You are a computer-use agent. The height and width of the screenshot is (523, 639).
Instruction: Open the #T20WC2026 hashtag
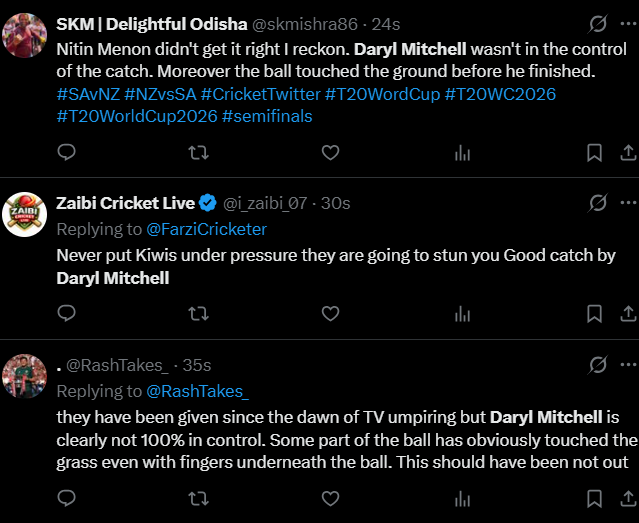(x=500, y=94)
